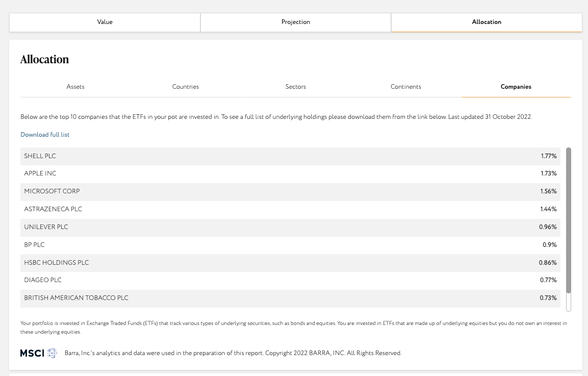Viewport: 588px width, 376px height.
Task: Select the BRITISH AMERICAN TOBACCO PLC name
Action: (76, 298)
